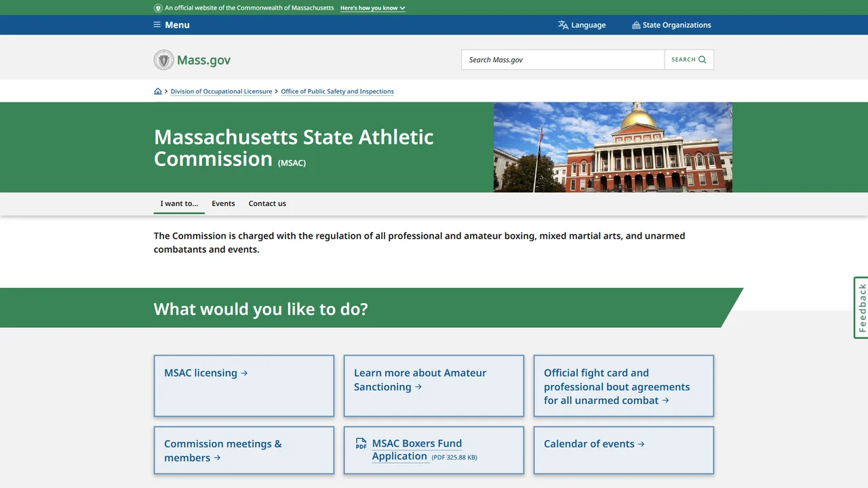This screenshot has height=488, width=868.
Task: Click the Mass.gov state seal logo
Action: point(163,60)
